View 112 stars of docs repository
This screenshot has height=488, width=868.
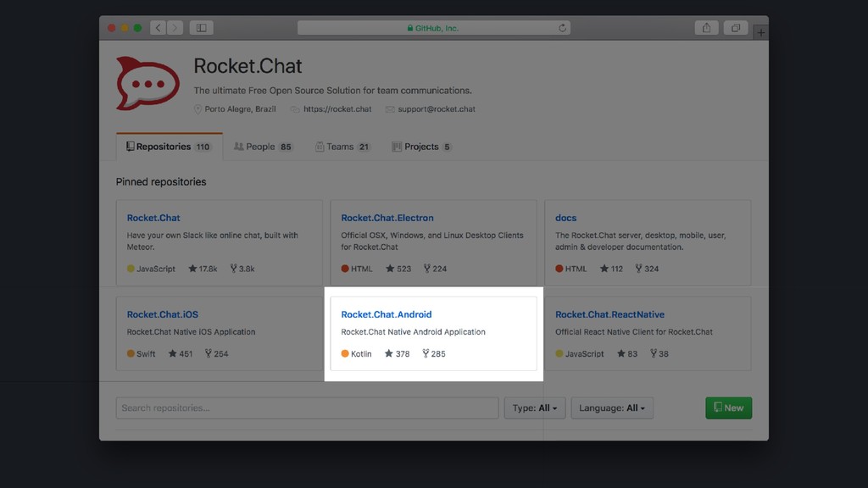tap(612, 269)
